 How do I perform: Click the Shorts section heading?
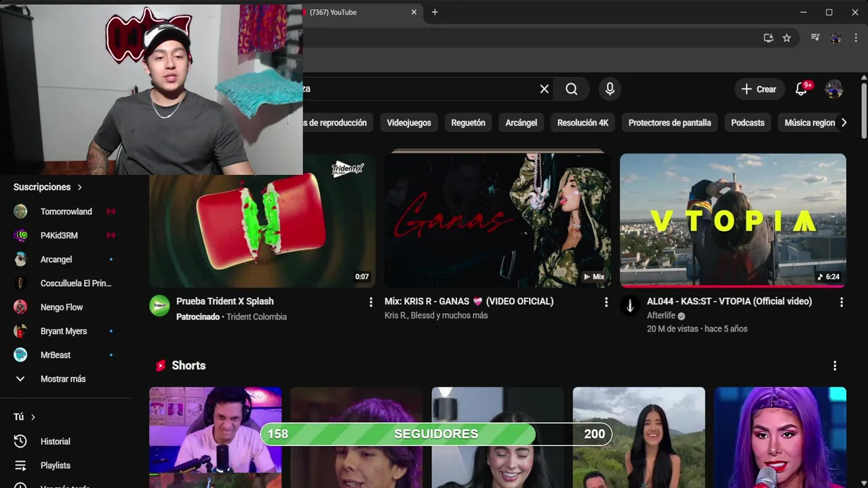click(189, 365)
